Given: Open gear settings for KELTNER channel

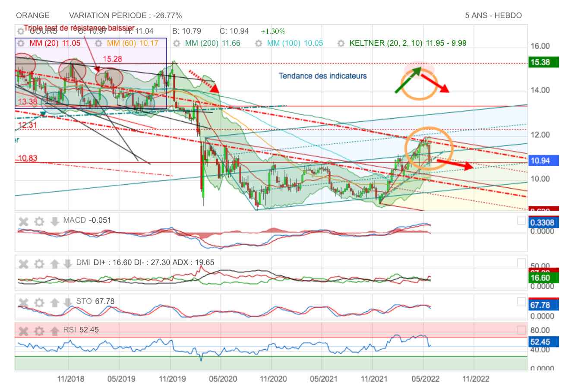Looking at the screenshot, I should tap(341, 43).
